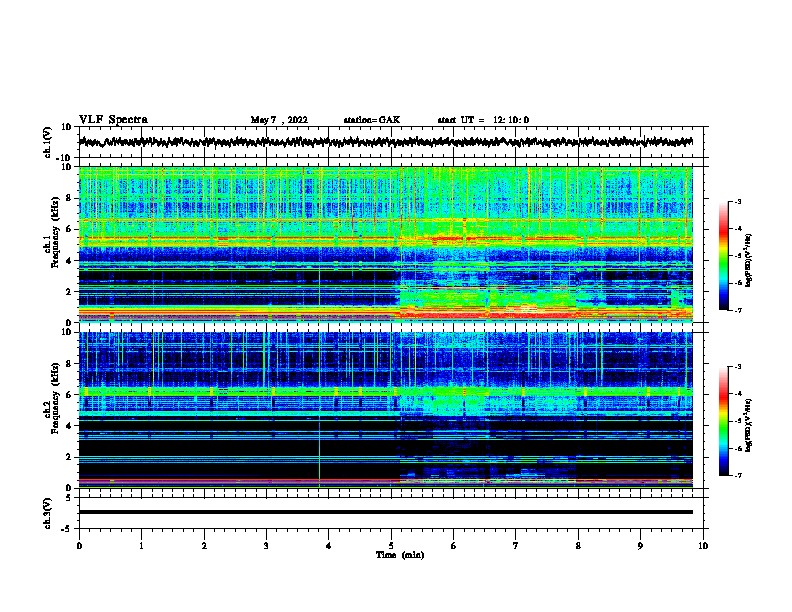This screenshot has height=612, width=792.
Task: Click the time axis tick label "4"
Action: pyautogui.click(x=329, y=546)
